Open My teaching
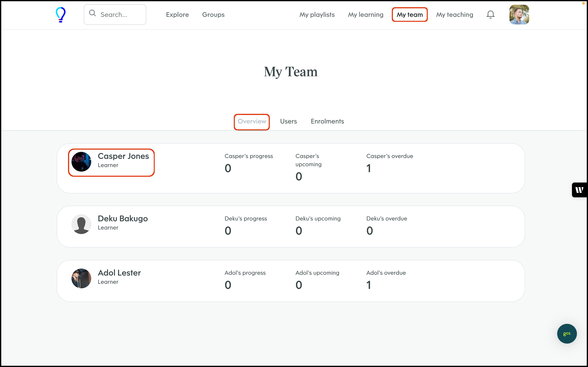This screenshot has height=367, width=588. click(454, 15)
